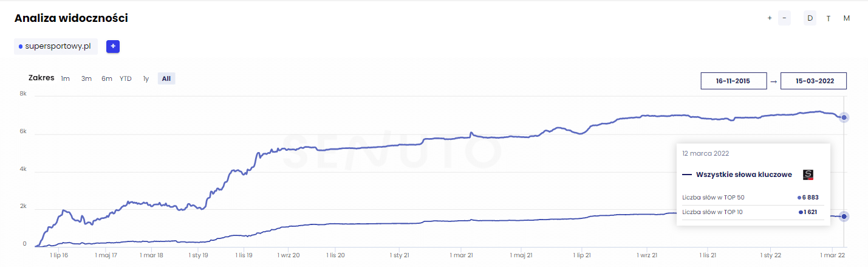Click the blue plus add-domain icon

tap(113, 46)
